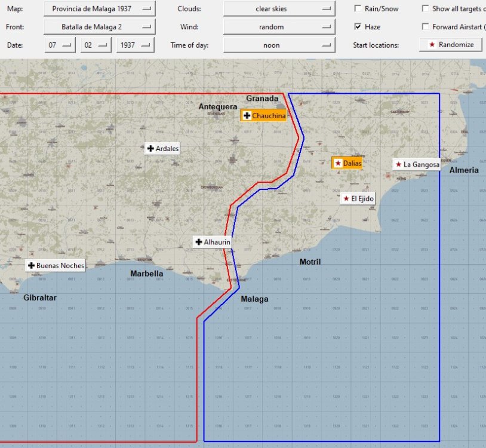Disable the Haze option

coord(358,26)
